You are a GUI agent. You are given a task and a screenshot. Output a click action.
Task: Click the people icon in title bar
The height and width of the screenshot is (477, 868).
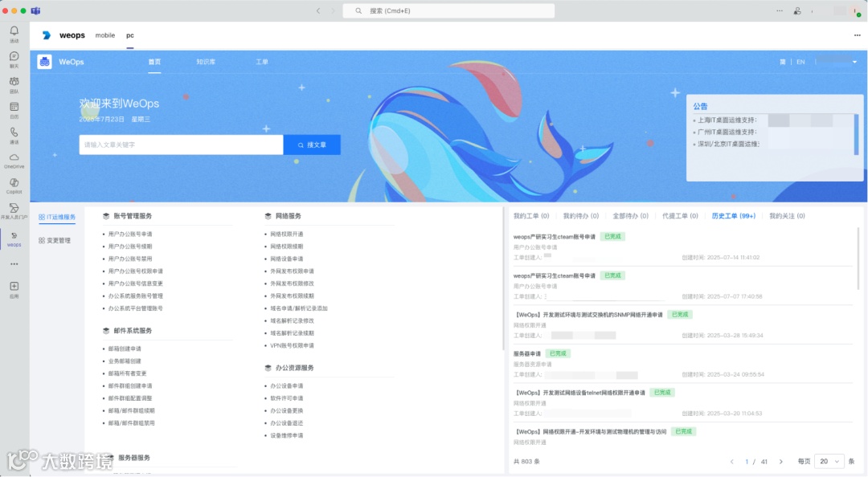797,10
